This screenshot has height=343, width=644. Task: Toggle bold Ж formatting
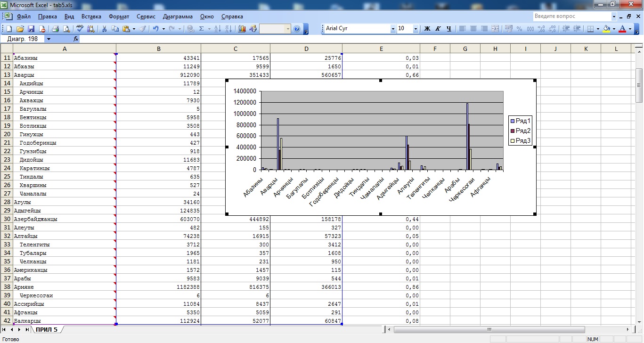[427, 29]
